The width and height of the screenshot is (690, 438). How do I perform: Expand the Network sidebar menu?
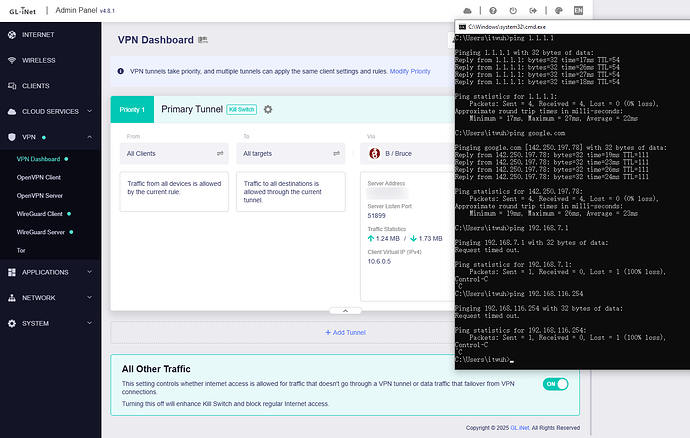(91, 298)
